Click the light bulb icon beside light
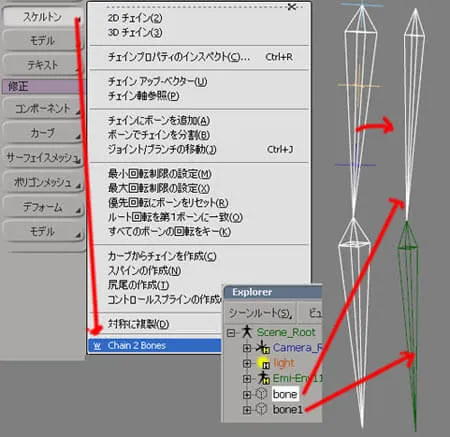The width and height of the screenshot is (450, 437). 262,363
